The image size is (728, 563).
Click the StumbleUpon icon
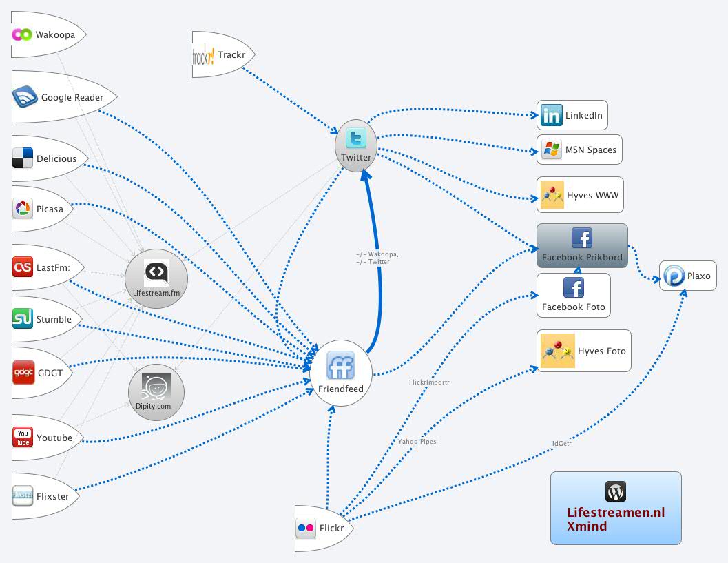coord(23,318)
